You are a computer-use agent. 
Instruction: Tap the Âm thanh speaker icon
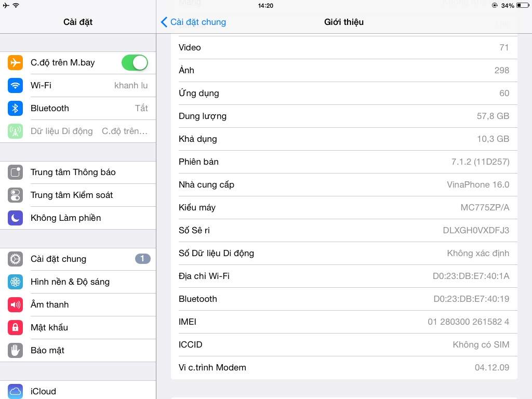click(x=15, y=305)
